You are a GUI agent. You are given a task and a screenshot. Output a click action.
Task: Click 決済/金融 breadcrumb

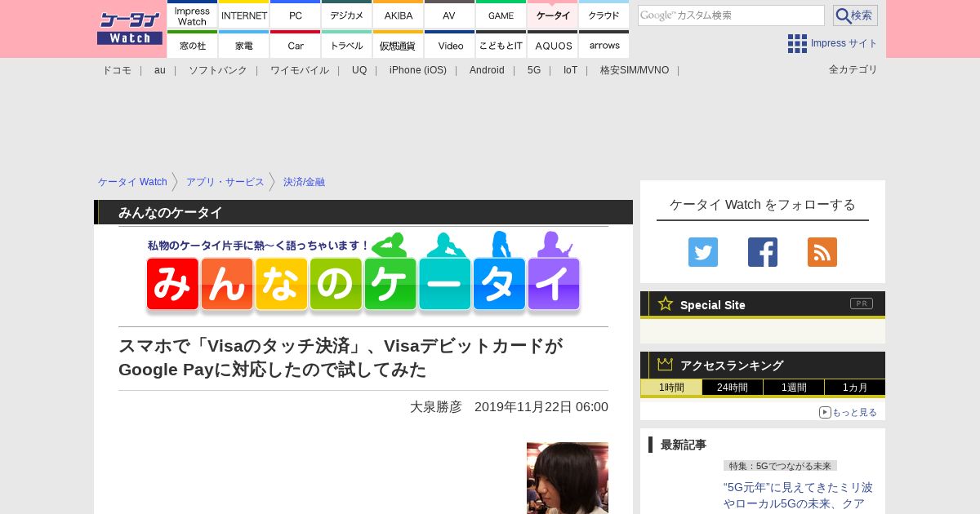click(304, 182)
